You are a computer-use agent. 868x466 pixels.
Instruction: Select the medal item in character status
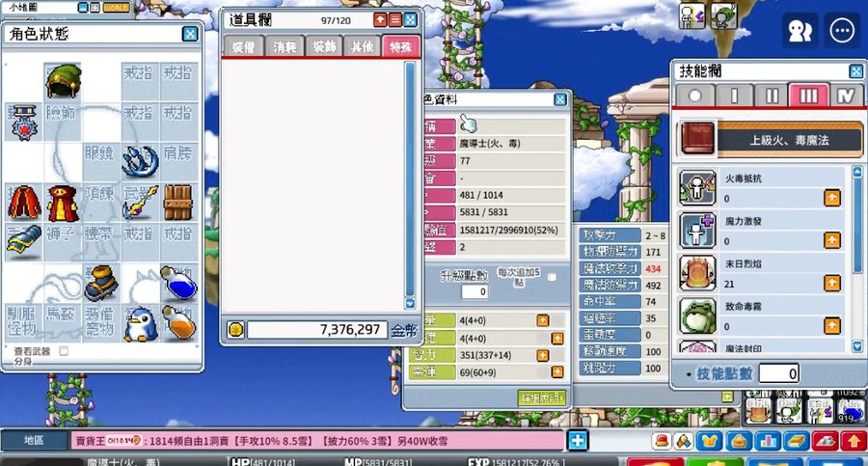click(24, 122)
